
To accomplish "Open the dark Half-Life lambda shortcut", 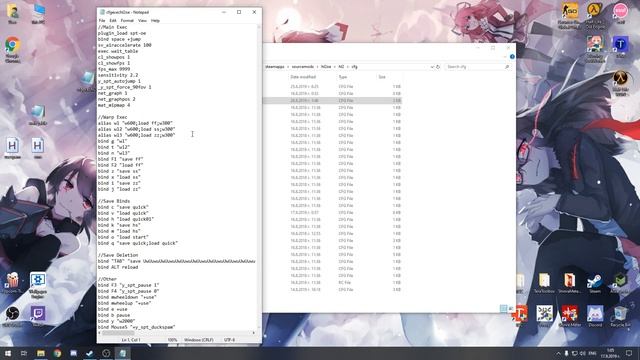I will [620, 79].
